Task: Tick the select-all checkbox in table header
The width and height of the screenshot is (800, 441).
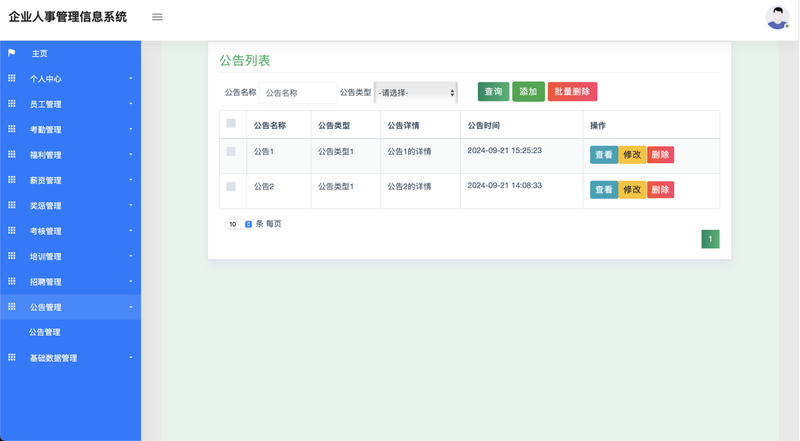Action: [x=231, y=124]
